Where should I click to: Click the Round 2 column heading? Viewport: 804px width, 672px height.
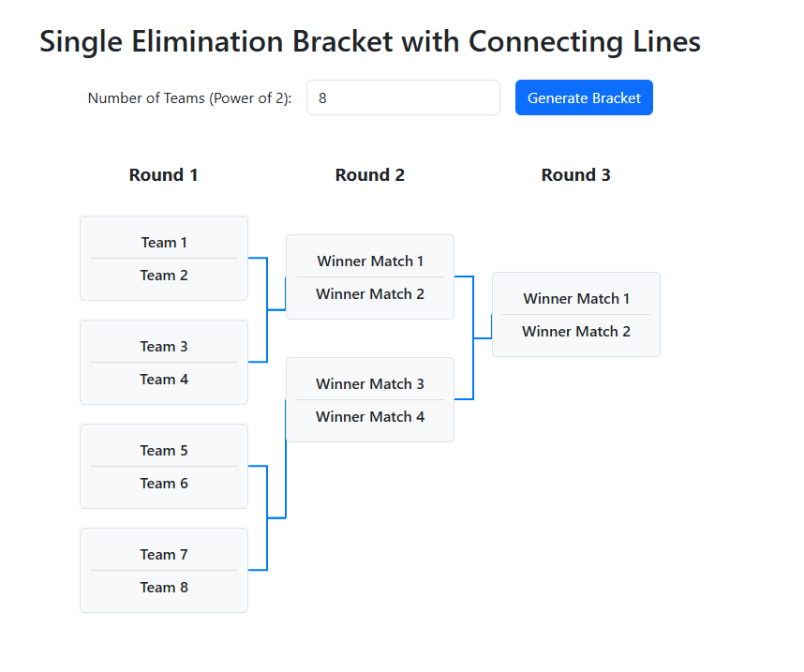coord(370,174)
